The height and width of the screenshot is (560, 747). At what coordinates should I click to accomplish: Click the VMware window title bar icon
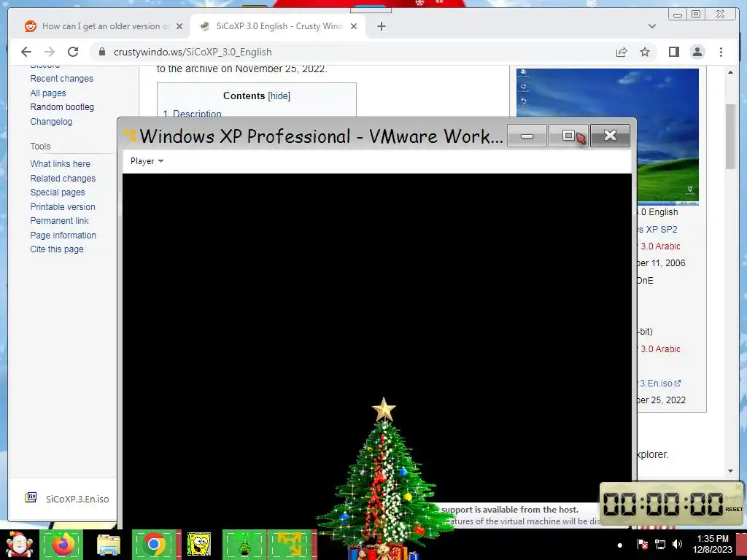130,136
